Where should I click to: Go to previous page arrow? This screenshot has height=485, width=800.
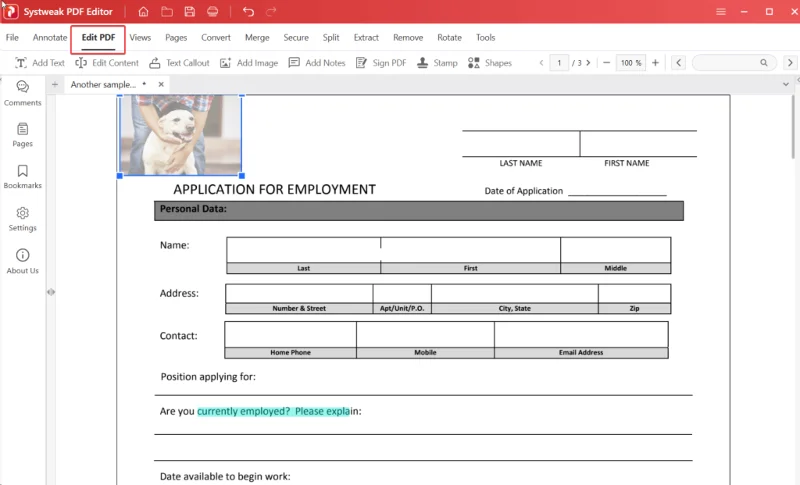[541, 63]
